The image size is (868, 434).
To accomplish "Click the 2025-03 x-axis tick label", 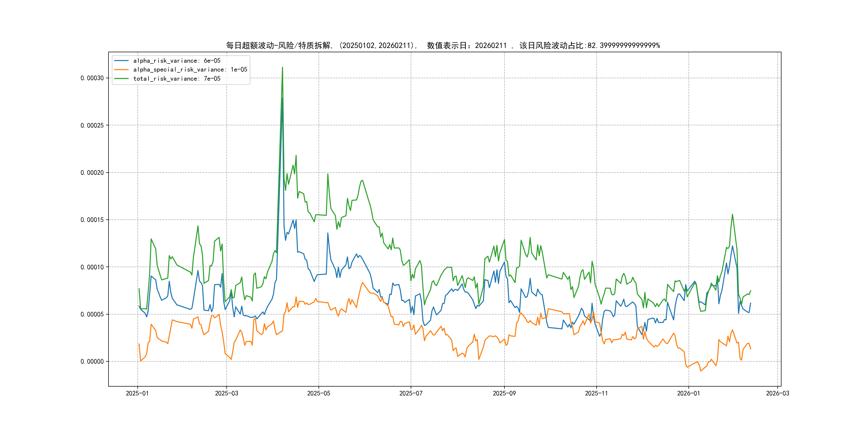I will click(x=226, y=393).
